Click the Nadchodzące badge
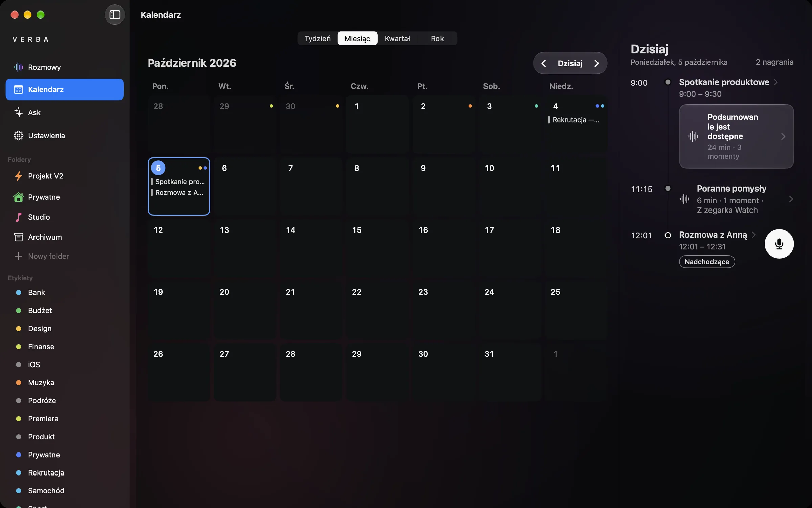This screenshot has width=812, height=508. pyautogui.click(x=707, y=262)
